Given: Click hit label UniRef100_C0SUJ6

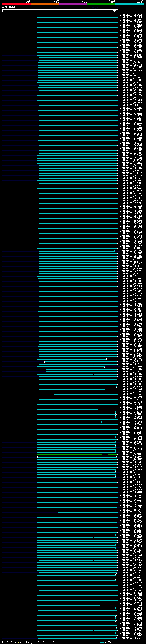Looking at the screenshot, I should [131, 361].
